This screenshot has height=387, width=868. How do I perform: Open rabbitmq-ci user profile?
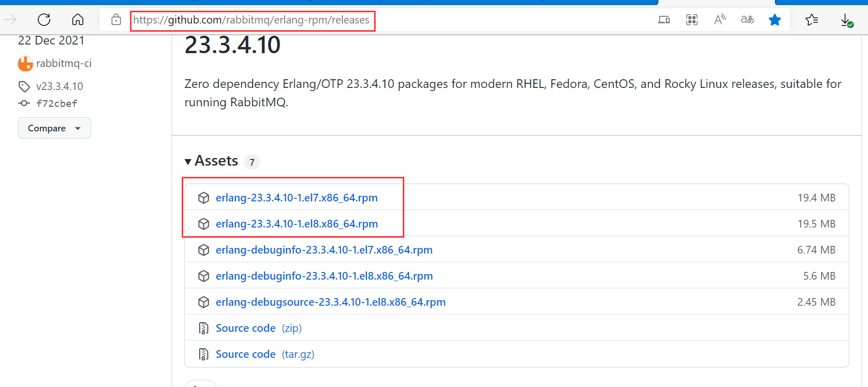tap(64, 63)
